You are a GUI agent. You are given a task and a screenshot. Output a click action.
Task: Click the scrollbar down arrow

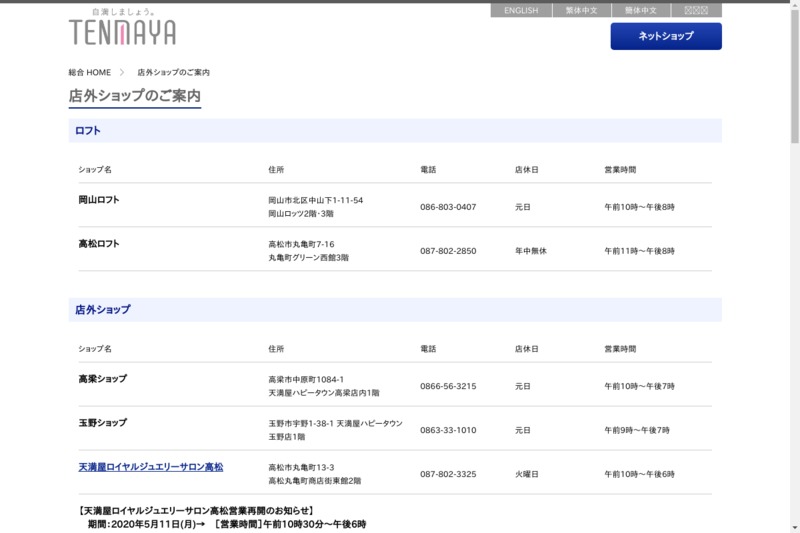(x=794, y=527)
